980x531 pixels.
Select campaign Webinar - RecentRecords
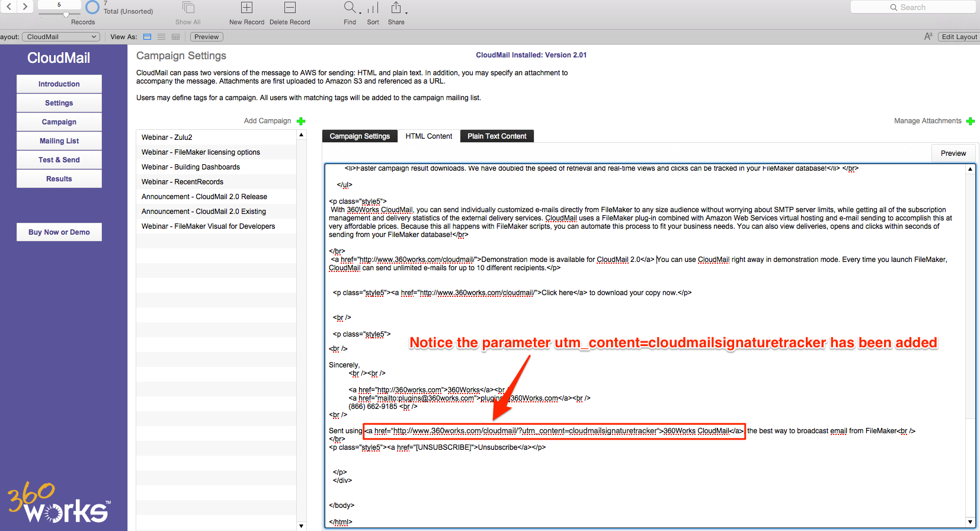coord(216,182)
